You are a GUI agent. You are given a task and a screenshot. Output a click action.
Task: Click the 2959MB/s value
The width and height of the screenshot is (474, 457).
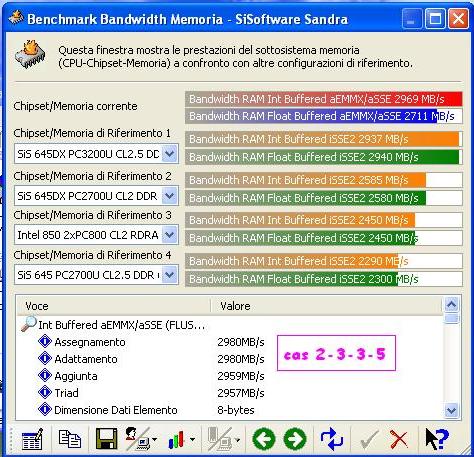pos(241,376)
